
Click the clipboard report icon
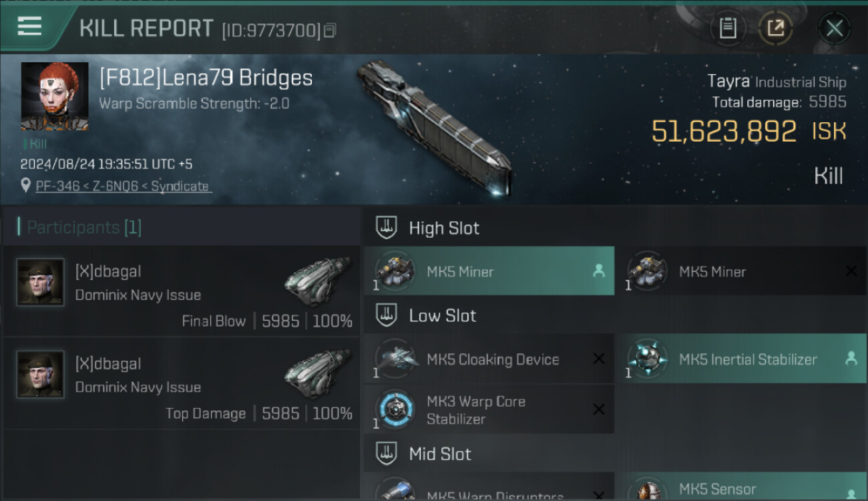tap(728, 28)
